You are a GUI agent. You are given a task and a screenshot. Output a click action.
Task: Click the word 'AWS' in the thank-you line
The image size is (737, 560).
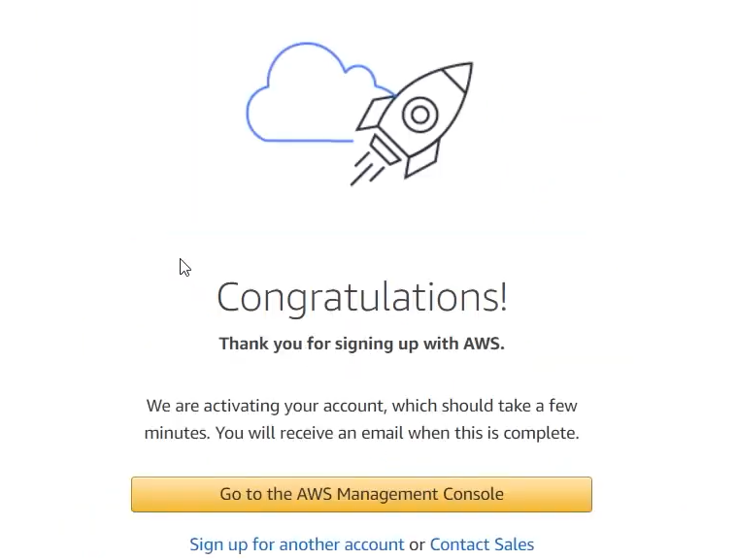point(484,344)
